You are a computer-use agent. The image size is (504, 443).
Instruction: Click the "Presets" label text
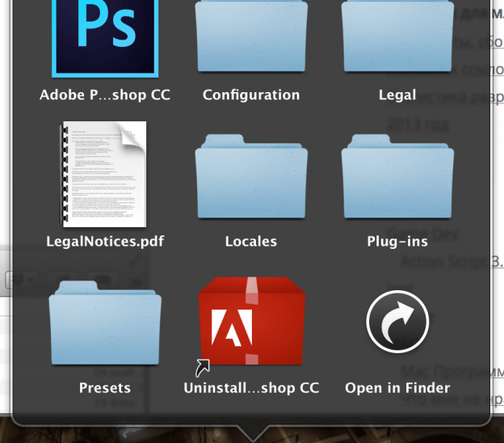105,388
